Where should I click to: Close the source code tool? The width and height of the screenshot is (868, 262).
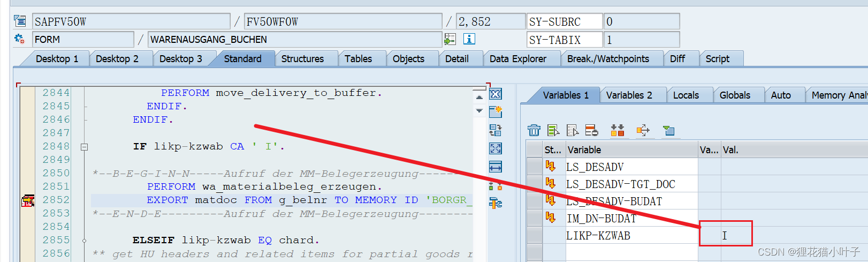click(496, 94)
